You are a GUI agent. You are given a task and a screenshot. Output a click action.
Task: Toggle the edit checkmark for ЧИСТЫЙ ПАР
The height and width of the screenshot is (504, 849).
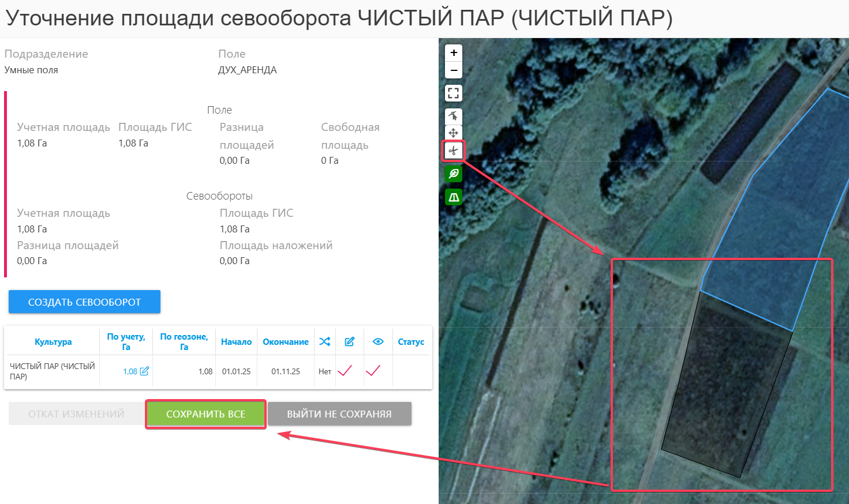point(345,371)
